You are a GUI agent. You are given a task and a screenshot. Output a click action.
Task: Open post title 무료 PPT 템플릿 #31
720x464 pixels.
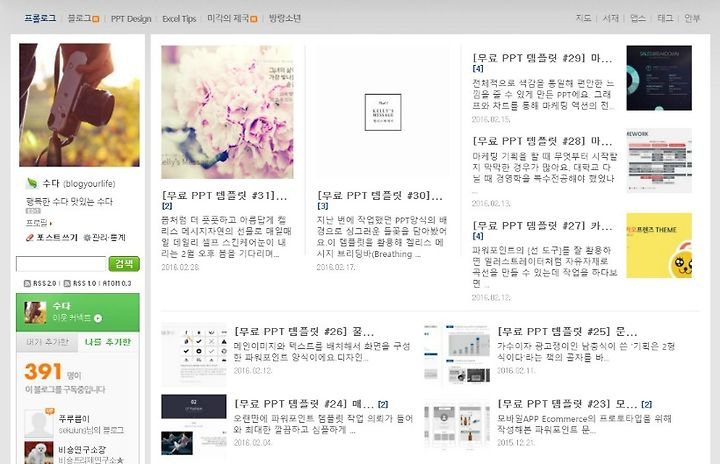224,196
